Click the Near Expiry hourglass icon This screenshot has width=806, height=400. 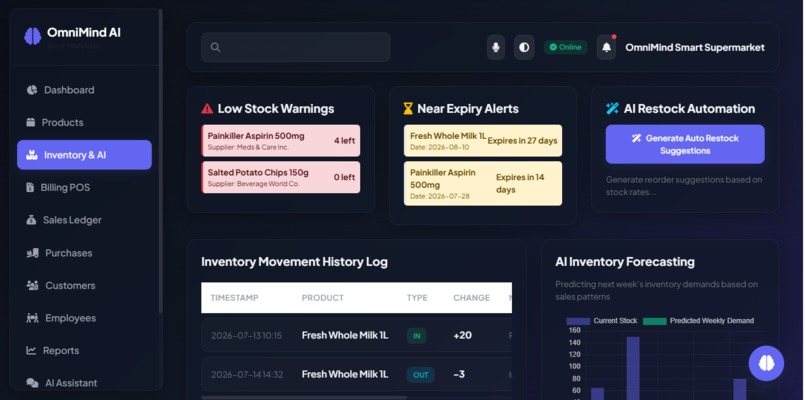coord(408,108)
